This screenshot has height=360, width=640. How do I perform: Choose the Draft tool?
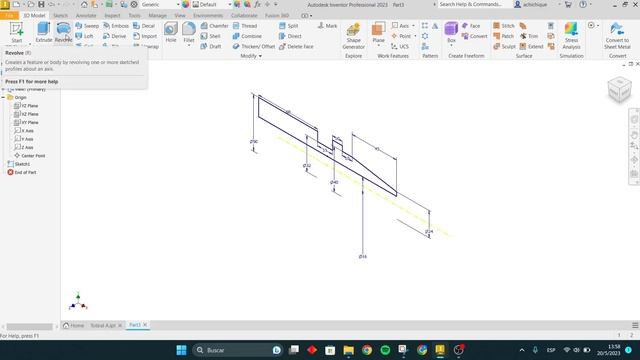[x=211, y=47]
